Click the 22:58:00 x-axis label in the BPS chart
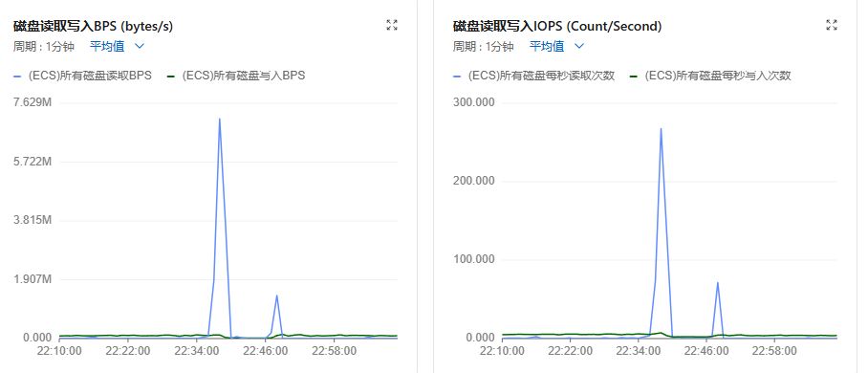This screenshot has width=868, height=373. pos(335,351)
